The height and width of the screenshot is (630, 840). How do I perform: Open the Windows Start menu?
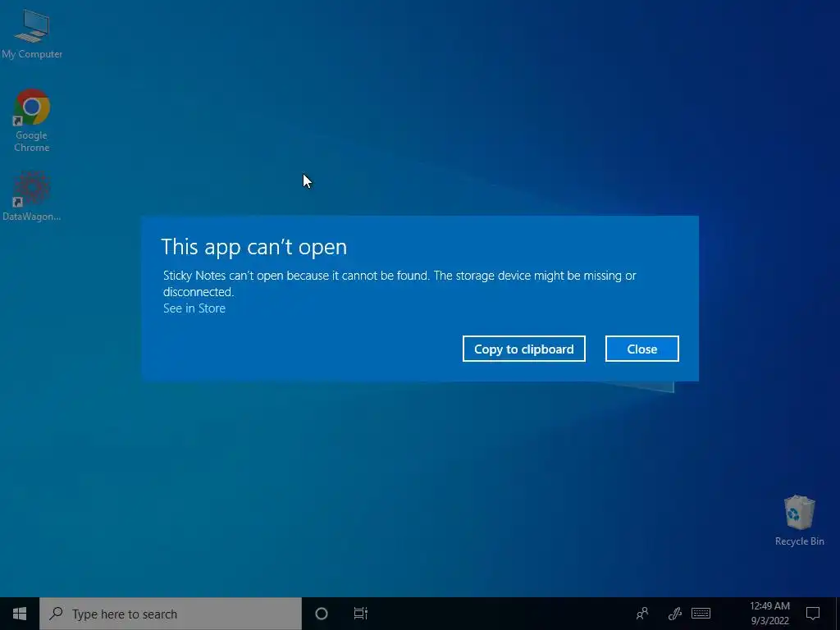[20, 614]
